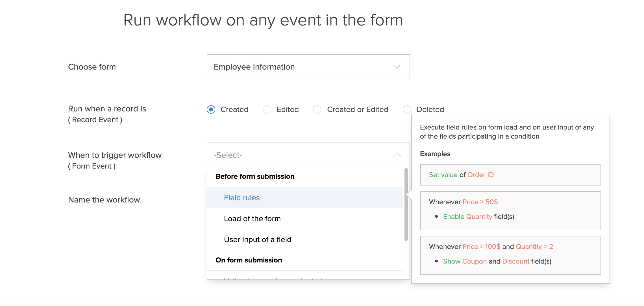The image size is (644, 306).
Task: Click the Deleted radio label text
Action: pos(430,109)
